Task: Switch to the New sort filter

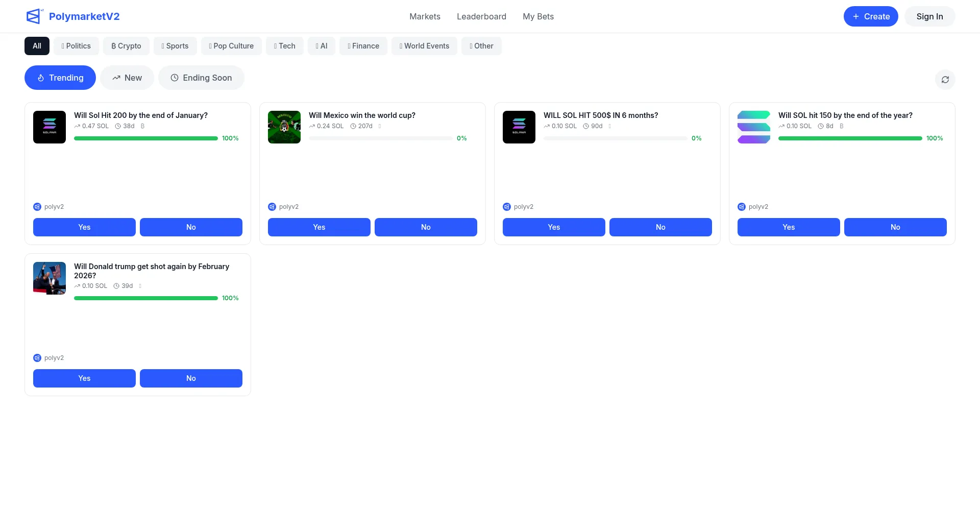Action: pyautogui.click(x=127, y=78)
